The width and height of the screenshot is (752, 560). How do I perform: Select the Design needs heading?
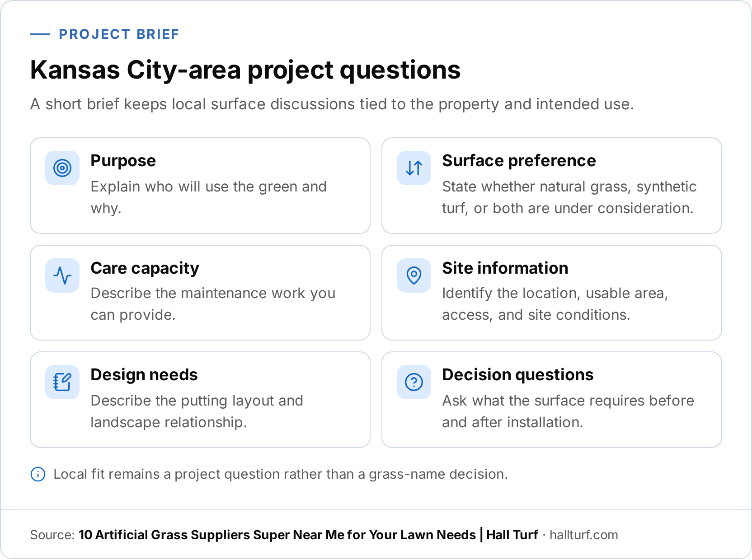tap(144, 375)
